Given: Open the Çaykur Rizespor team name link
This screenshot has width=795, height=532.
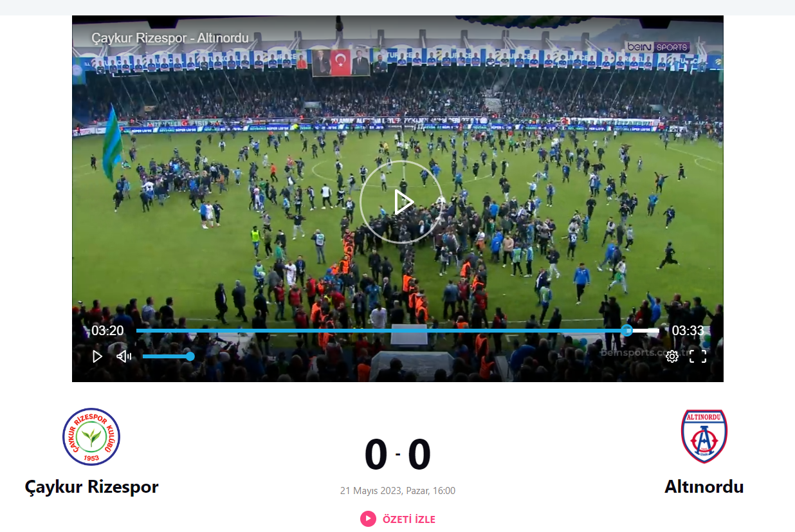Looking at the screenshot, I should pos(91,486).
